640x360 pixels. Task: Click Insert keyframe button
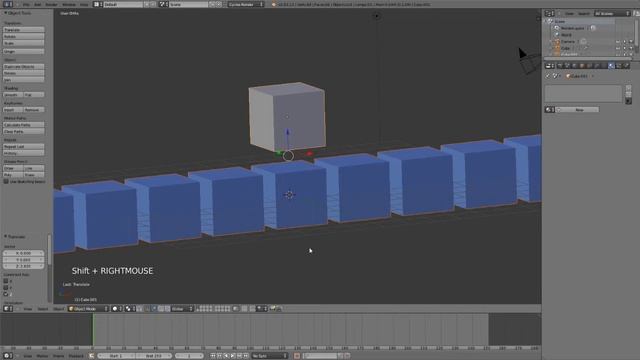click(x=13, y=110)
